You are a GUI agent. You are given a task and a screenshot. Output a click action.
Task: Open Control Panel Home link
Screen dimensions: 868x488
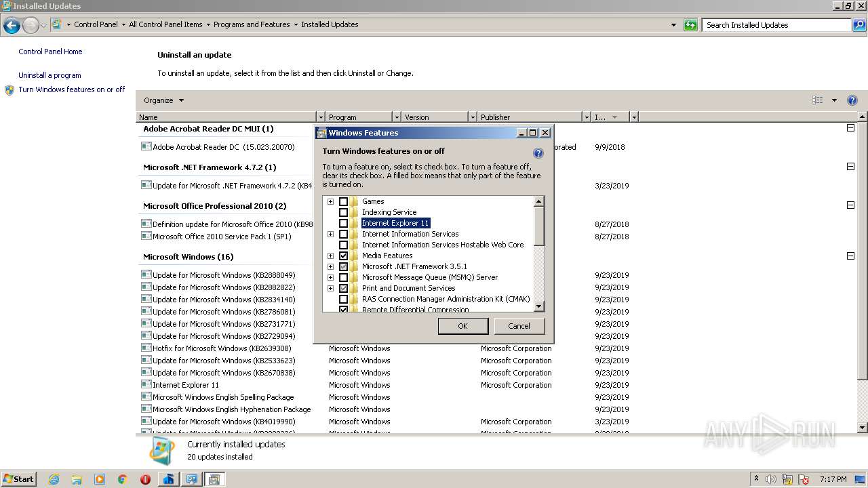pos(50,52)
